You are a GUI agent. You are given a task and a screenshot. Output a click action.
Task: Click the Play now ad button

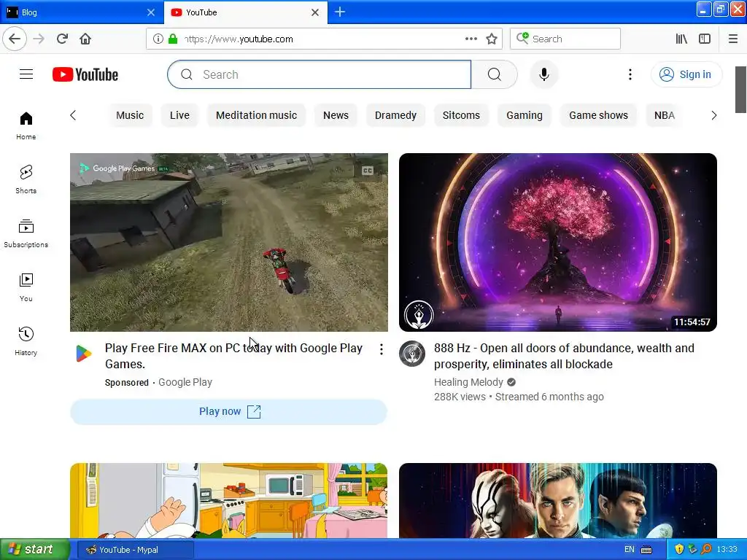[228, 411]
